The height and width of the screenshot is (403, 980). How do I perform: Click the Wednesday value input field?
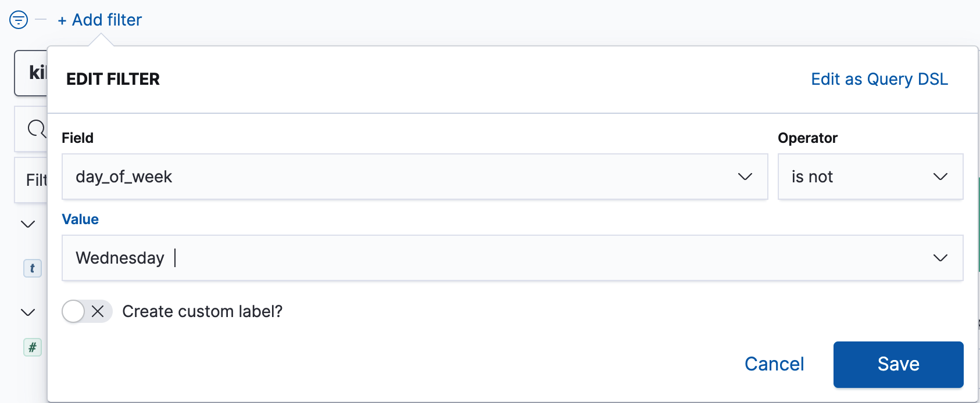[x=233, y=257]
